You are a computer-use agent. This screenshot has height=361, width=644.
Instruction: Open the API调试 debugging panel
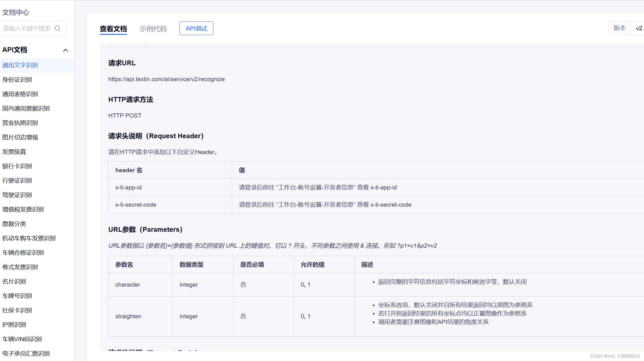pyautogui.click(x=196, y=28)
